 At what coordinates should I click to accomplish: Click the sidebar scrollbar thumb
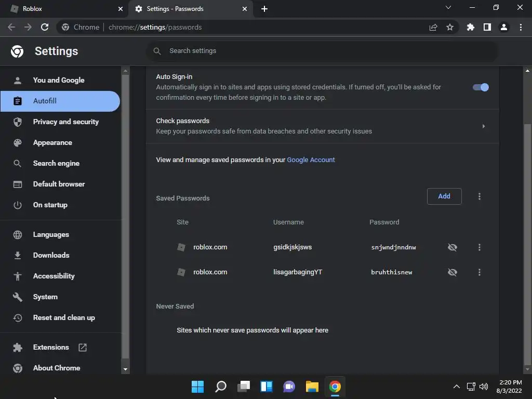(125, 217)
